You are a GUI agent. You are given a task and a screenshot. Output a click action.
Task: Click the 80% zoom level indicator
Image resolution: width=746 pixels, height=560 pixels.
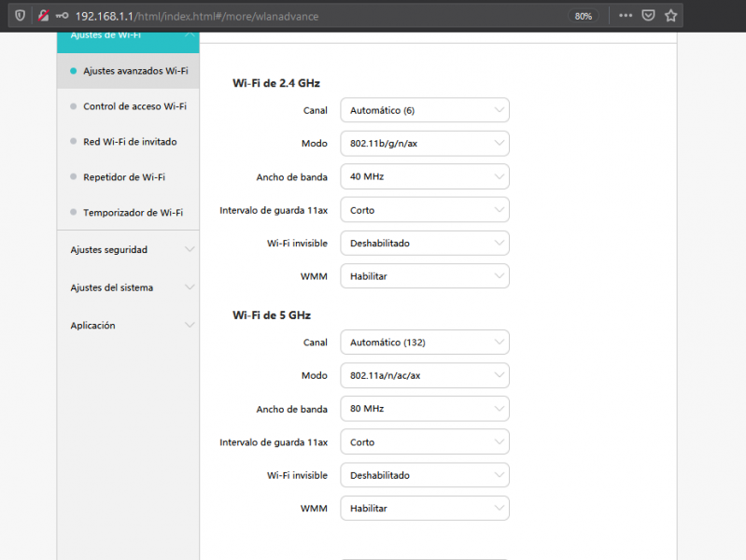click(584, 16)
